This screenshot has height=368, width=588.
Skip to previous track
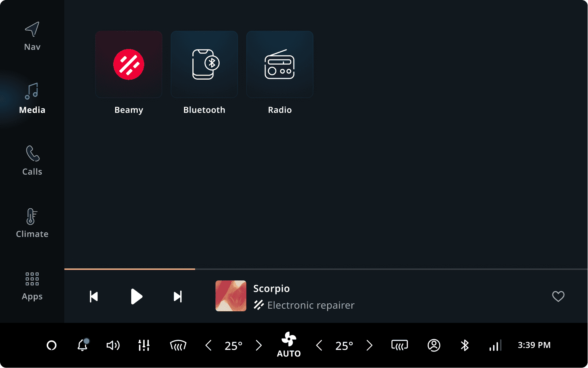(94, 296)
